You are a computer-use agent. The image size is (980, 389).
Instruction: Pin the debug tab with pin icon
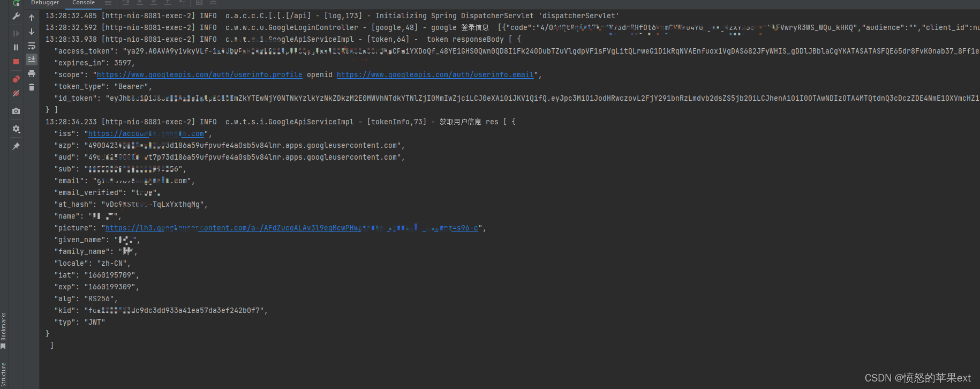click(16, 146)
